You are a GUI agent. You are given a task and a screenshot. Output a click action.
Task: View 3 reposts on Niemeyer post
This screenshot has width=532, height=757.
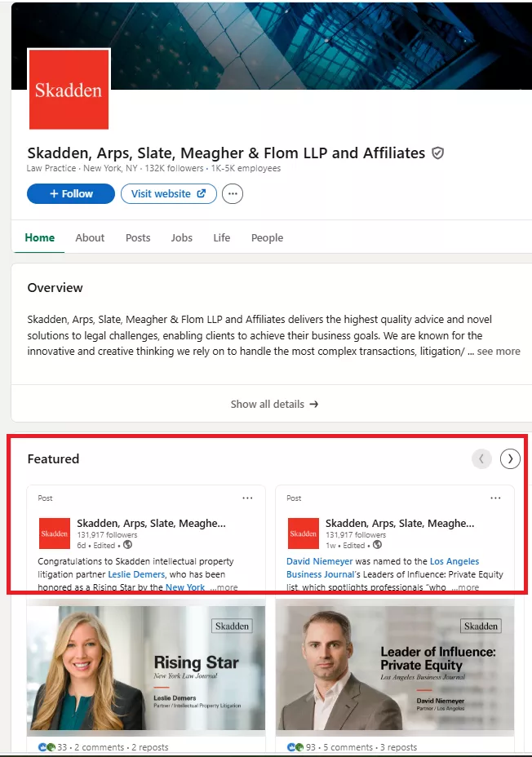399,747
